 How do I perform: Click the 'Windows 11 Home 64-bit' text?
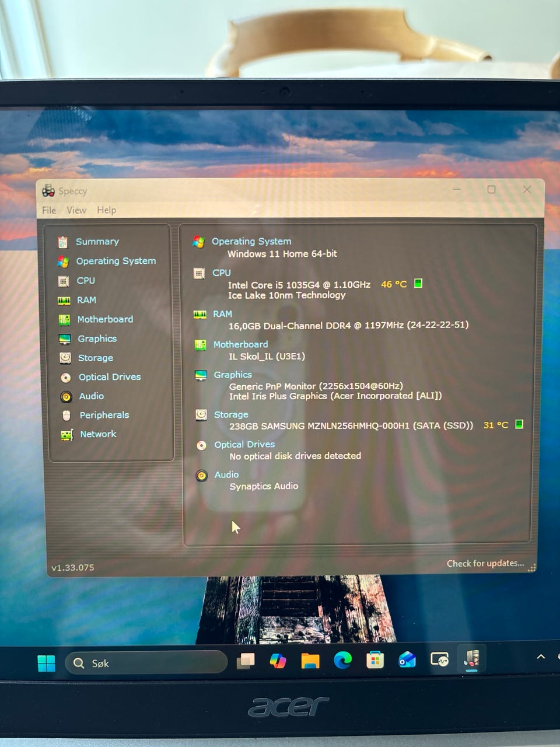(282, 254)
